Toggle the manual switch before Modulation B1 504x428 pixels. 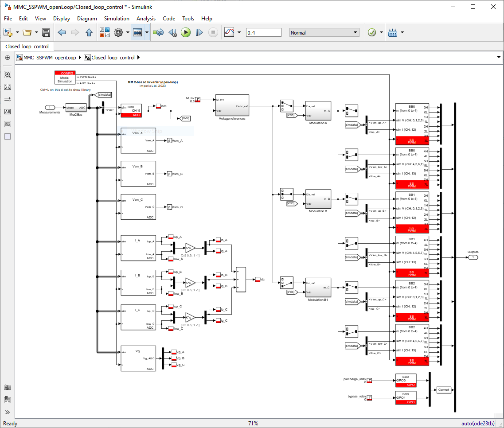coord(286,282)
